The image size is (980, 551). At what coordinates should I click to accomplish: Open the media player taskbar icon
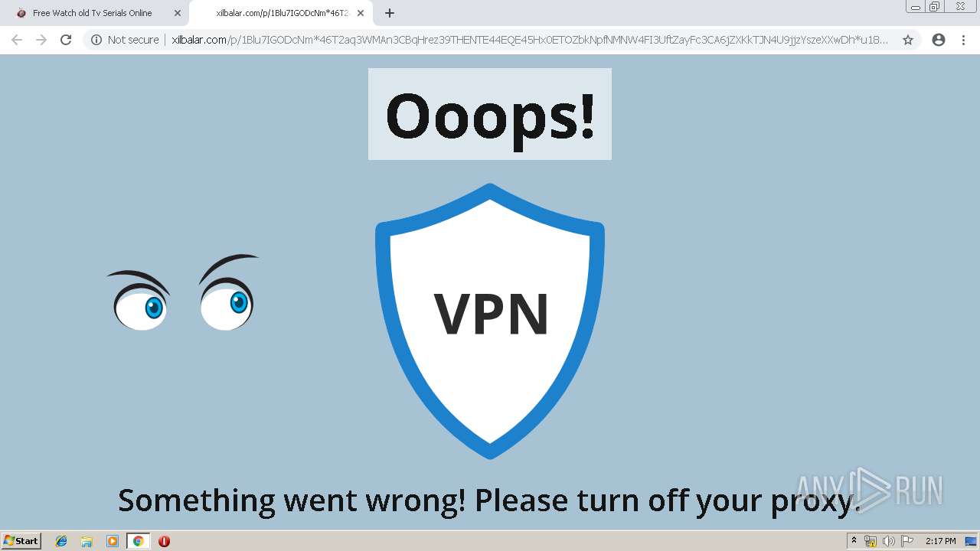click(x=113, y=541)
